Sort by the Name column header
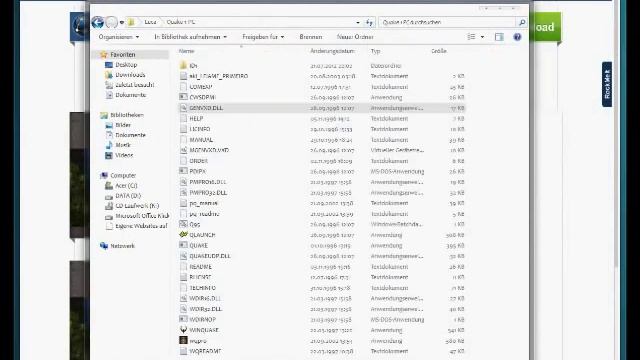This screenshot has height=360, width=640. 186,51
